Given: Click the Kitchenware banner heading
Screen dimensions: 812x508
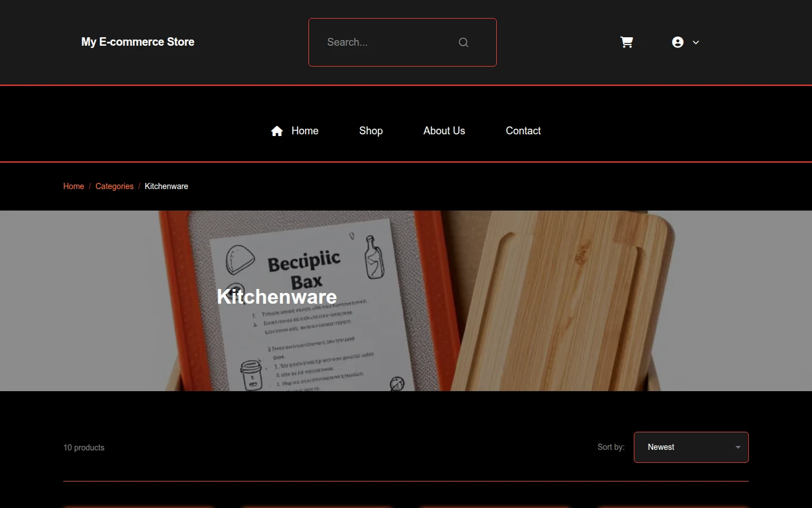Looking at the screenshot, I should pos(277,296).
